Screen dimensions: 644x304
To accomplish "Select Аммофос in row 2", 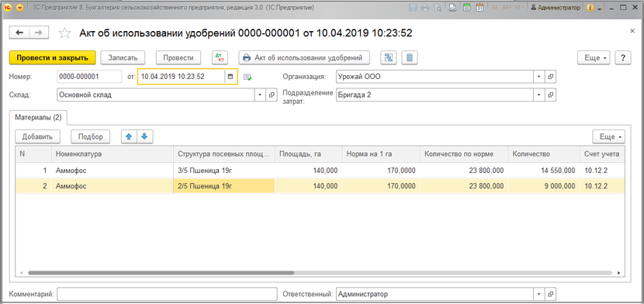I will click(112, 186).
